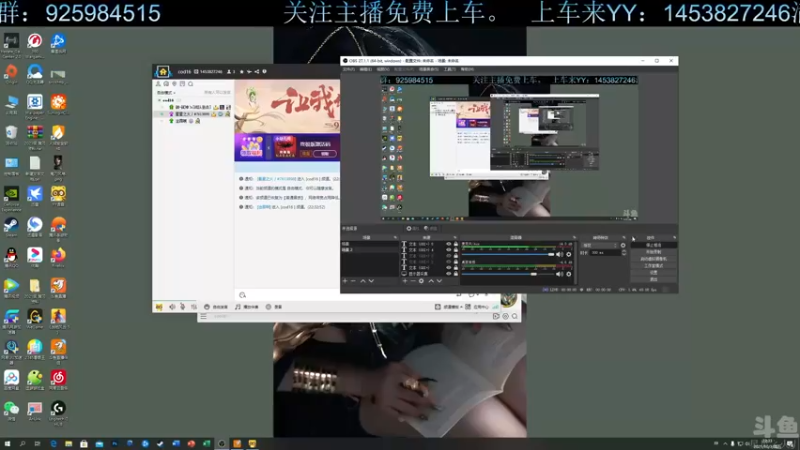The image size is (800, 450).
Task: Open the emoji picker in YY chat box
Action: click(242, 295)
